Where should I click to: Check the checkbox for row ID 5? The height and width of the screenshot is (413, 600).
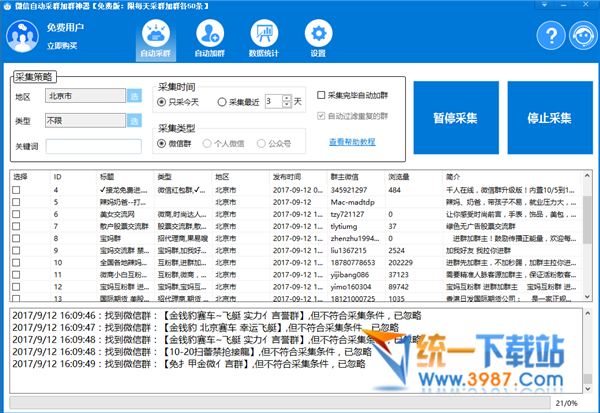[16, 202]
